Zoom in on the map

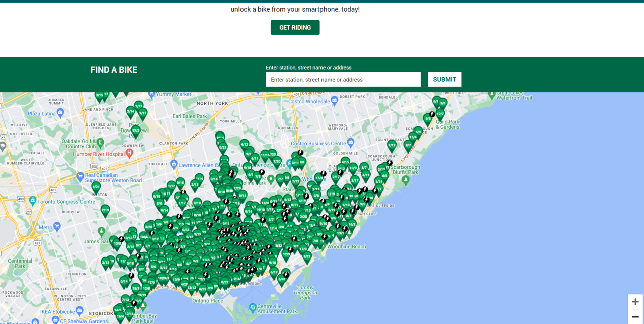(x=635, y=302)
